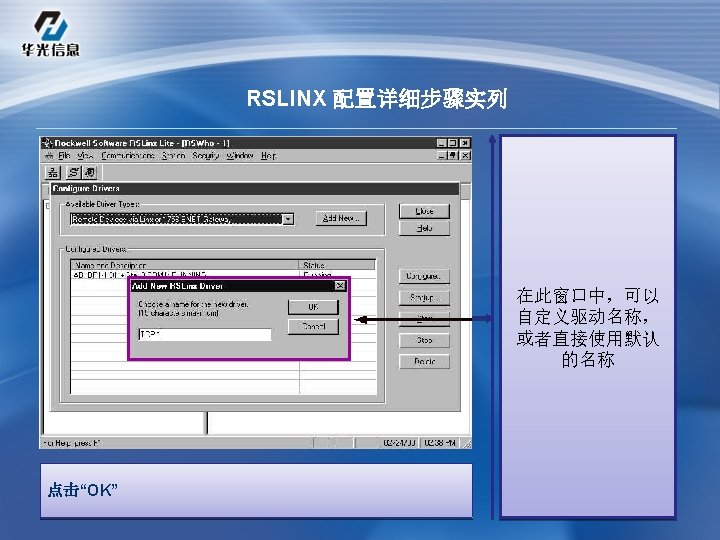This screenshot has height=540, width=720.
Task: Click the Name and Description column header
Action: point(185,265)
